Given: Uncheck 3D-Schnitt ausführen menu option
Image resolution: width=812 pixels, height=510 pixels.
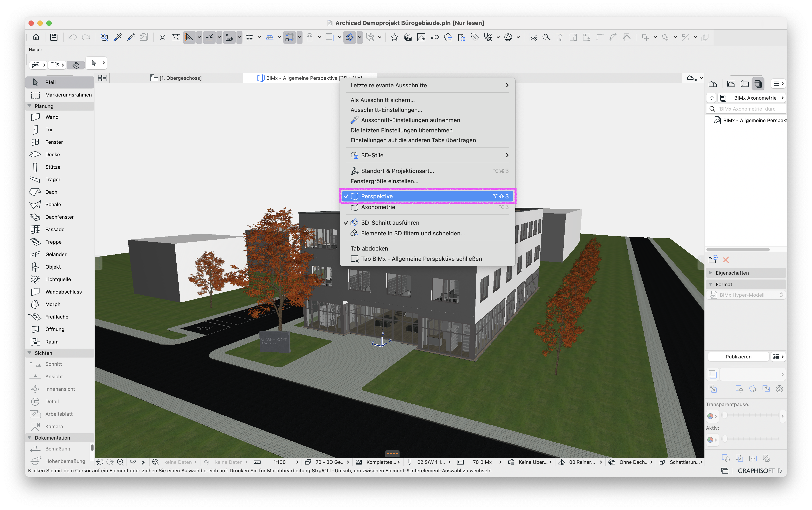Looking at the screenshot, I should (427, 223).
